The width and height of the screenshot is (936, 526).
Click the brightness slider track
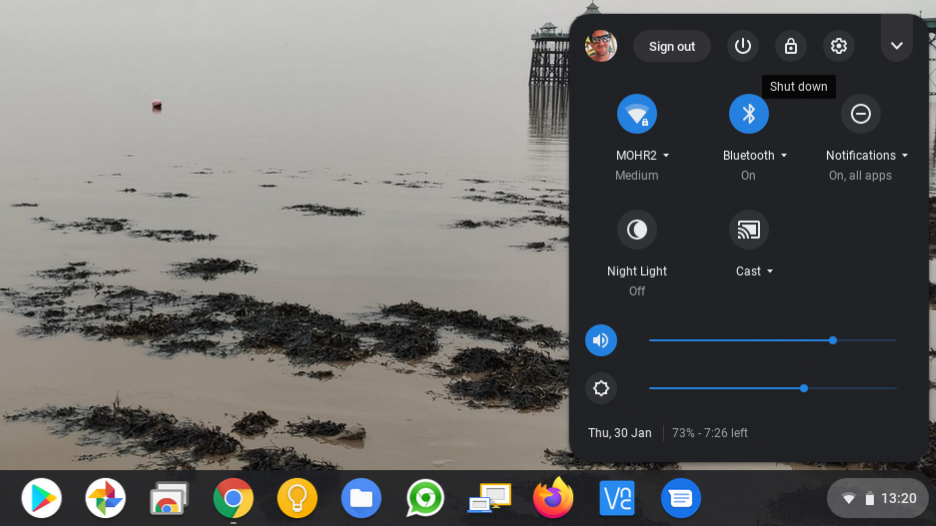[x=772, y=388]
